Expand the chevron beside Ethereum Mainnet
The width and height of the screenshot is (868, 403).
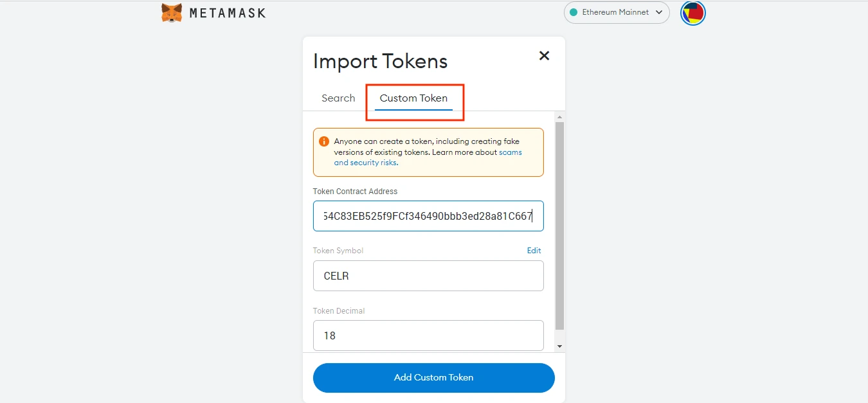click(659, 12)
